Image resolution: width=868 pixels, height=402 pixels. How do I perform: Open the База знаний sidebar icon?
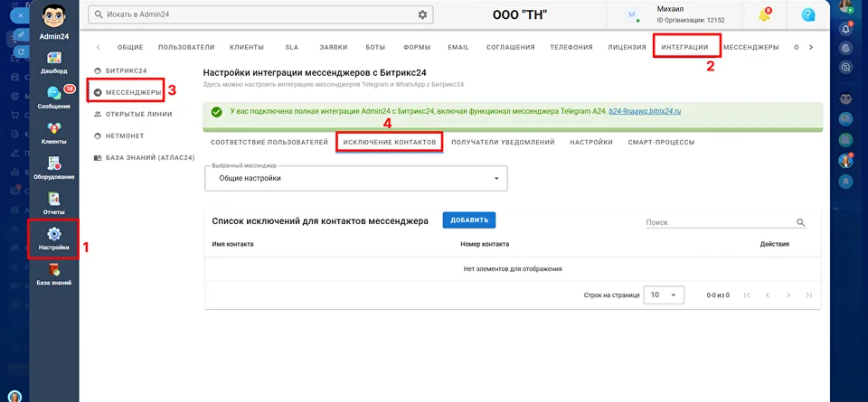[53, 274]
